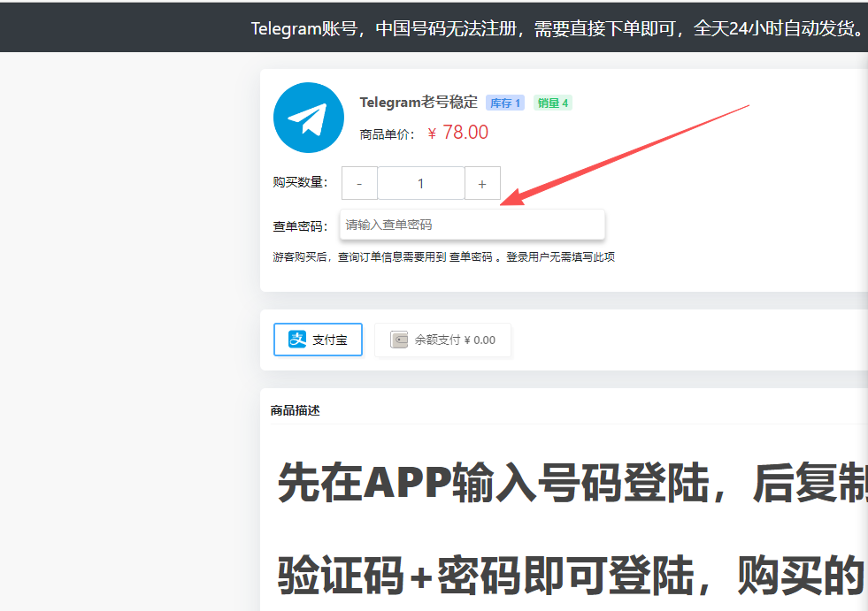Screen dimensions: 868x611
Task: Click the red ¥ 78.00 price
Action: pyautogui.click(x=457, y=133)
